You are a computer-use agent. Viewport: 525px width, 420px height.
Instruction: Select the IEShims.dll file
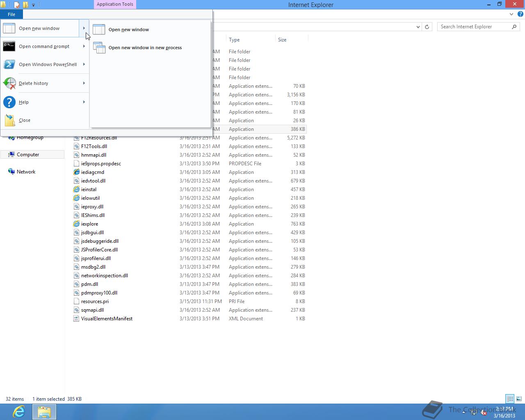(x=93, y=215)
